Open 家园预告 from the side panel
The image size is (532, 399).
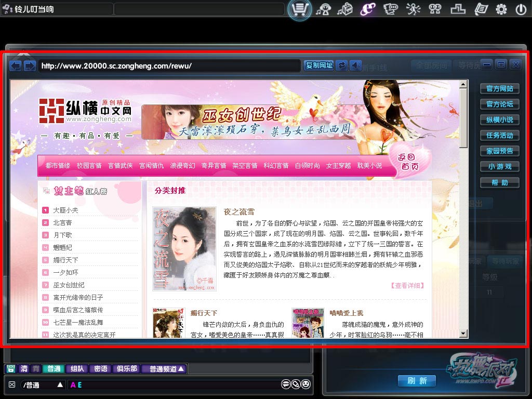[x=499, y=151]
